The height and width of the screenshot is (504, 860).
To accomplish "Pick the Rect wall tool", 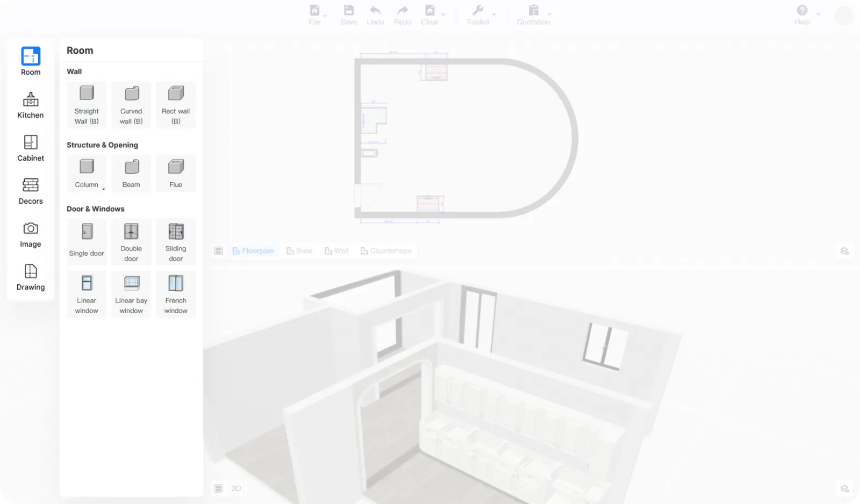I will point(176,105).
